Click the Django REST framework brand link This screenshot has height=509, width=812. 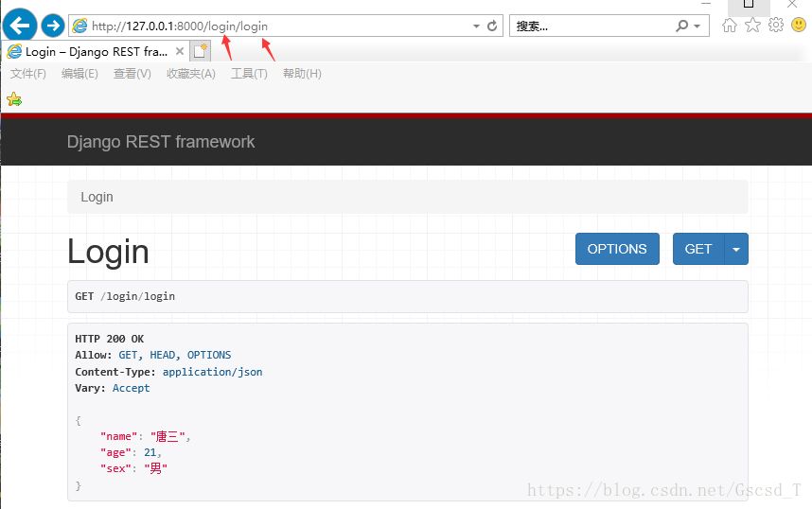coord(161,142)
